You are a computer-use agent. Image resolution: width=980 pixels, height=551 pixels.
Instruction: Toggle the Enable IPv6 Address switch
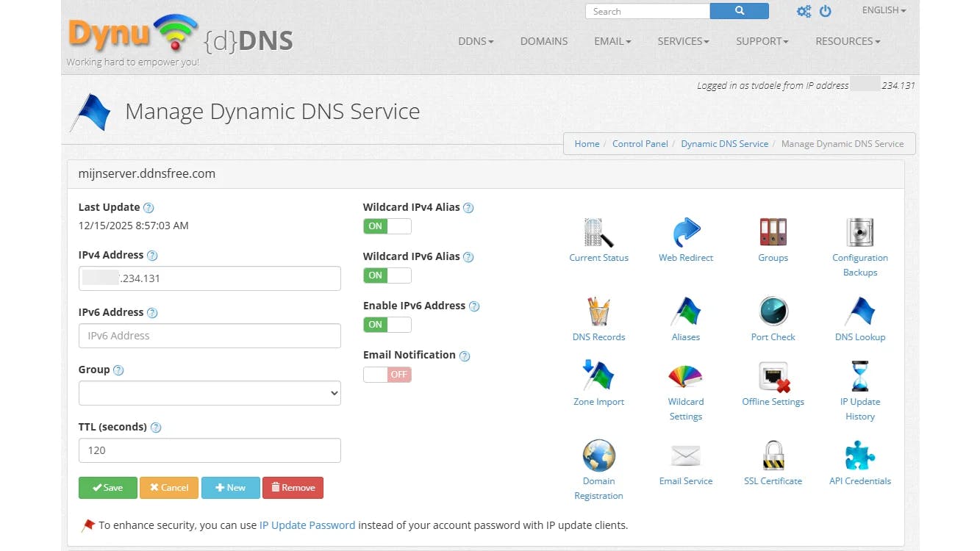coord(387,325)
